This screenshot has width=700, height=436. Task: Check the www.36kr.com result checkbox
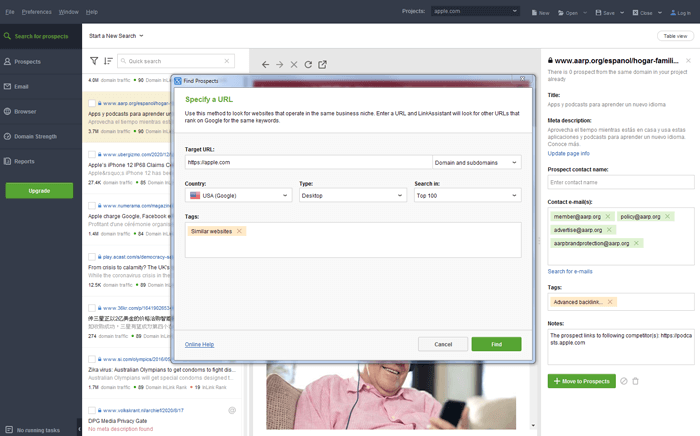click(x=92, y=308)
